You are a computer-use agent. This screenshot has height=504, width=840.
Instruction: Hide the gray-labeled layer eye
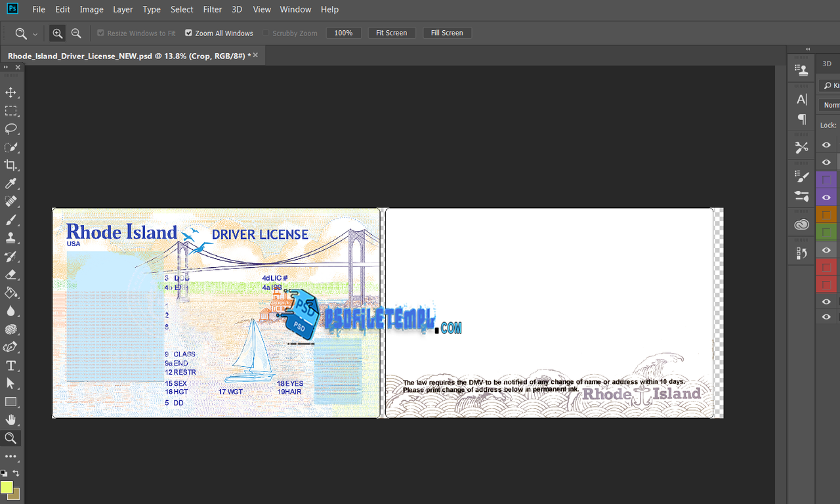click(826, 249)
